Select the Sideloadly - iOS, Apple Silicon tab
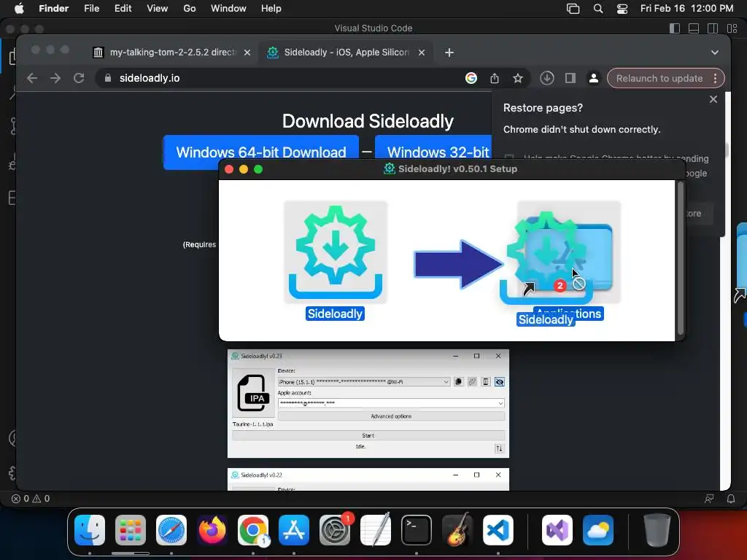The image size is (747, 560). click(x=345, y=52)
